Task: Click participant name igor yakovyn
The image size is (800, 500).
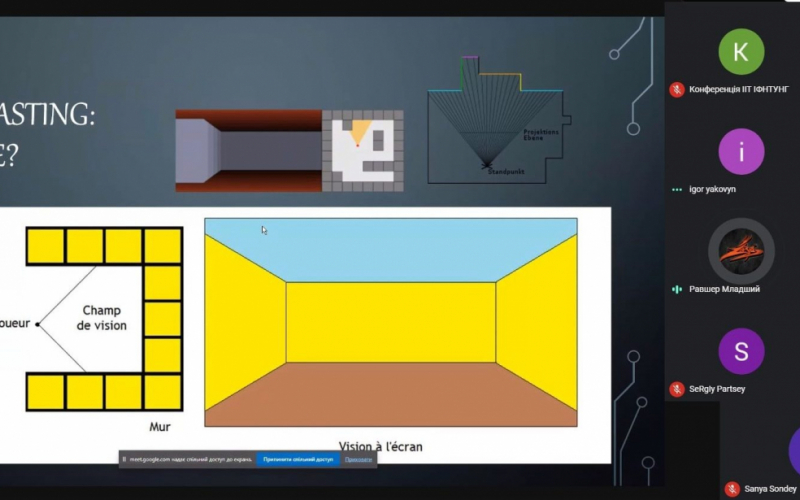Action: pyautogui.click(x=712, y=189)
